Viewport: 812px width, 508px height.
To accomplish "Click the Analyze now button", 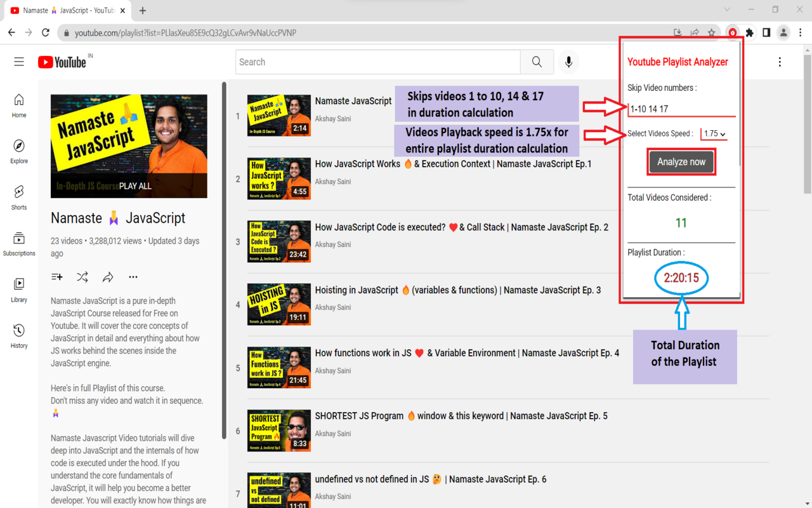I will 681,162.
